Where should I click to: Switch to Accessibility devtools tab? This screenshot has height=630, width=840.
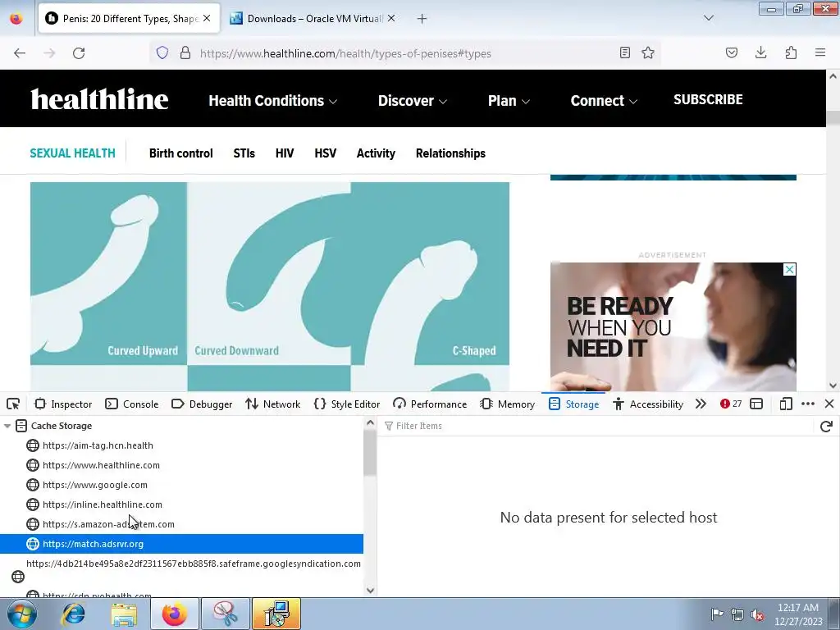tap(648, 404)
